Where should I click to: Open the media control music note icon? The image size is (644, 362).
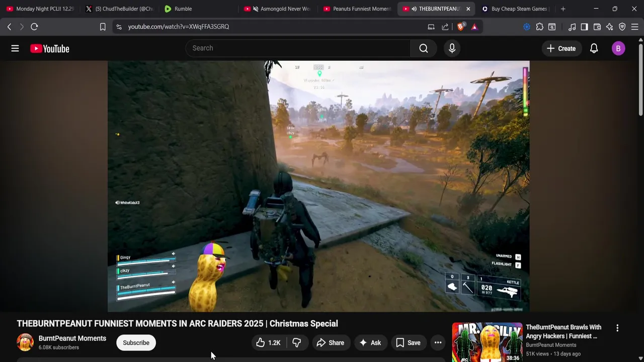point(572,27)
